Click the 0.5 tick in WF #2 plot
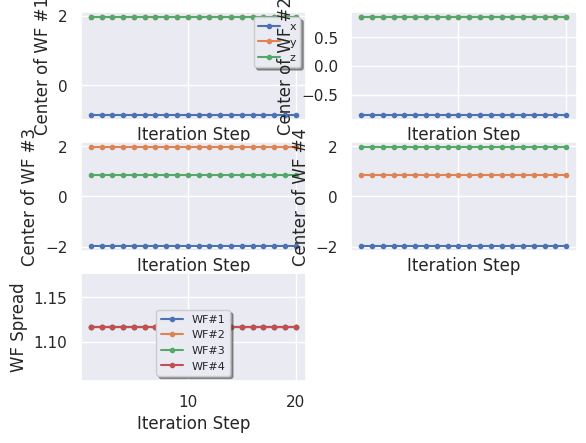 326,38
